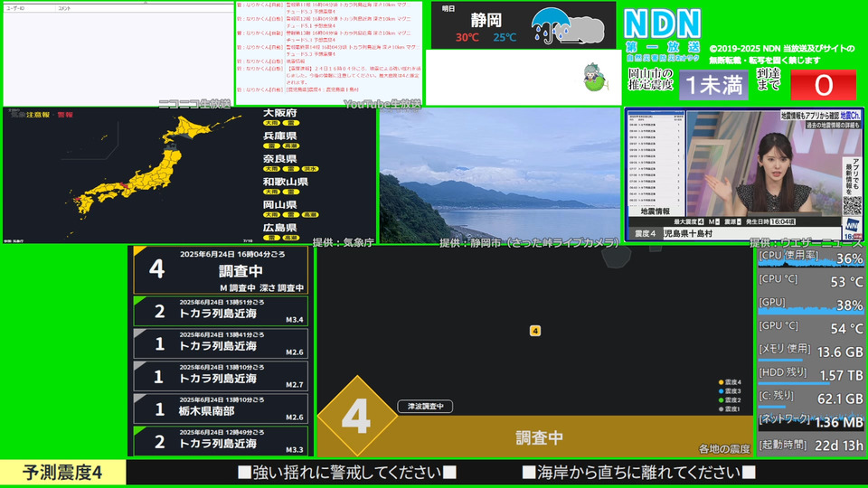Click the 洪水 tag under 奈良県

click(x=310, y=169)
